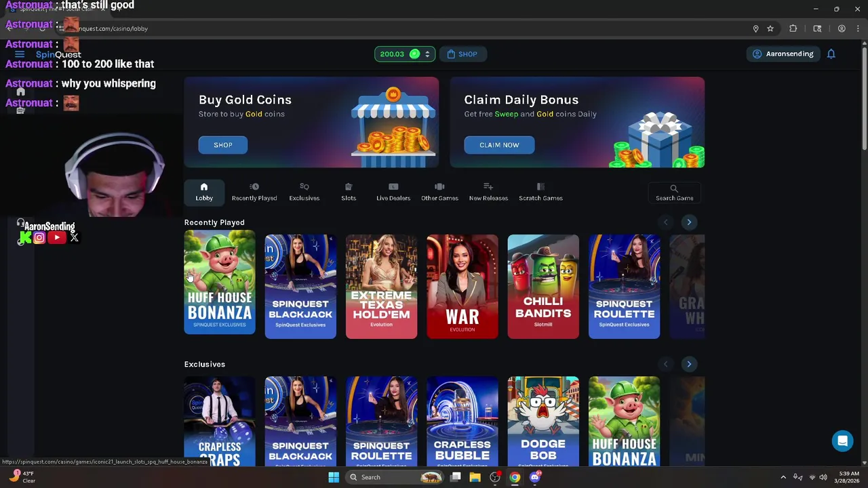Open SpinQuest Roulette in Exclusives row
This screenshot has height=488, width=868.
(x=381, y=421)
